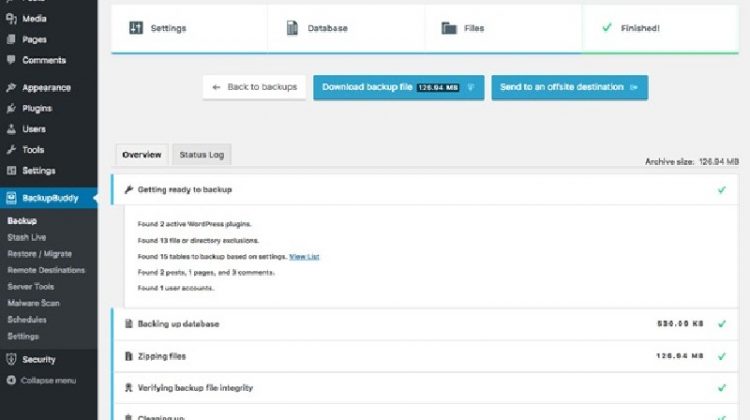Click the Database step icon
750x420 pixels.
[x=292, y=28]
